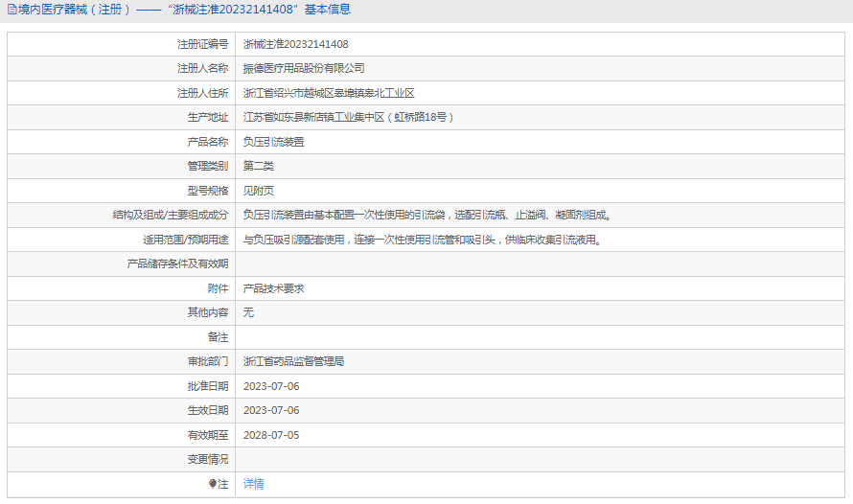Click registrant name 振德医疗用品股份有限公司
The image size is (853, 504).
pos(304,68)
